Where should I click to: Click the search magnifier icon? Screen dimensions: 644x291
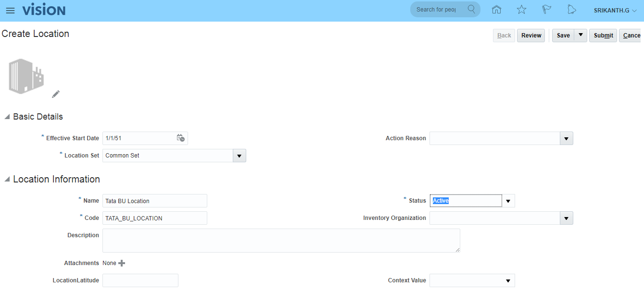(471, 10)
